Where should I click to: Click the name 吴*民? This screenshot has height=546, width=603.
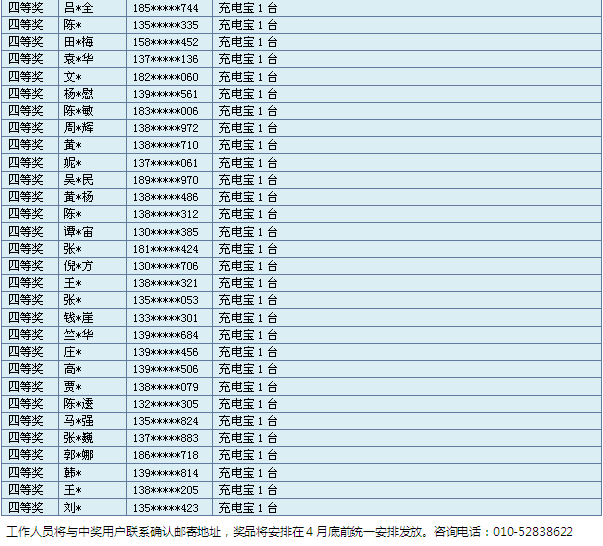(78, 180)
